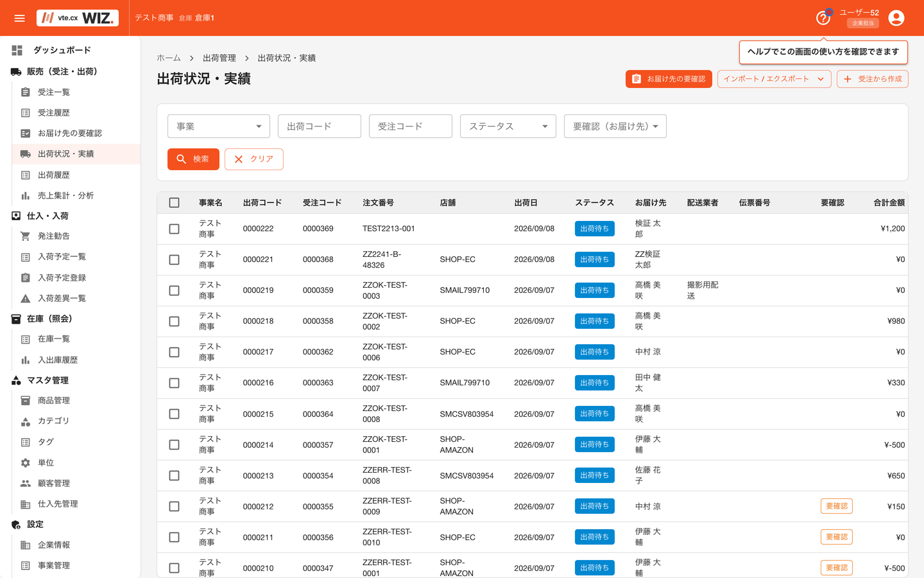Check the row for 出荷コード 0000217
Screen dimensions: 924x578
(x=174, y=352)
